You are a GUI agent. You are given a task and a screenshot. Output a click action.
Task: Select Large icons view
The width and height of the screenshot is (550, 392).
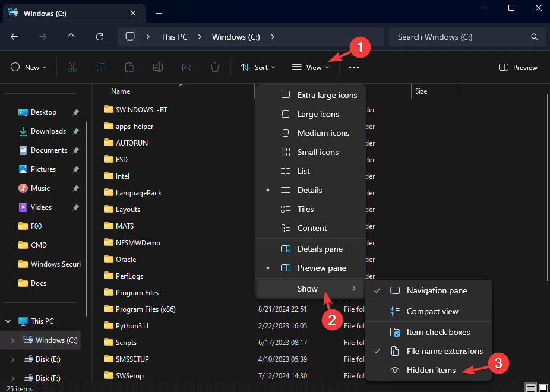(311, 114)
